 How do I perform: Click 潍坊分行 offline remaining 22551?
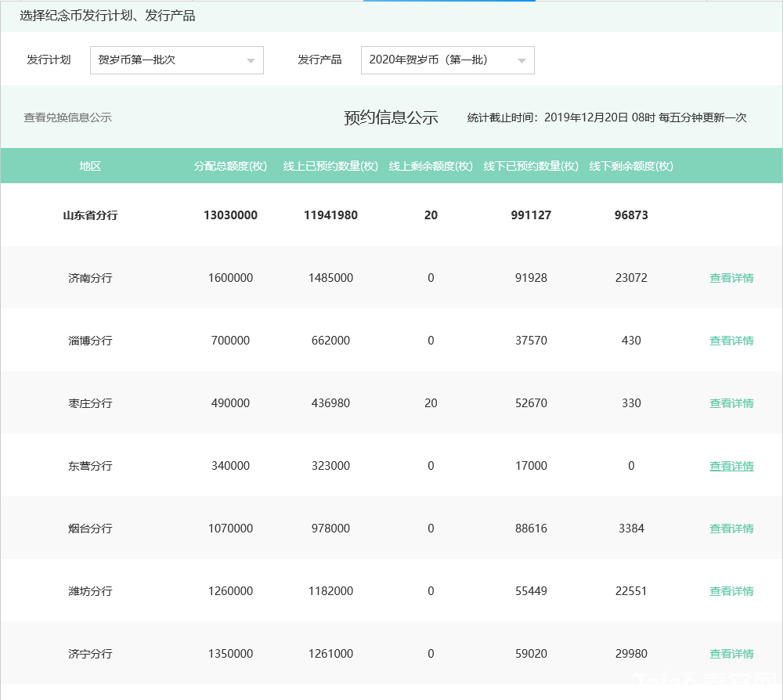click(631, 591)
